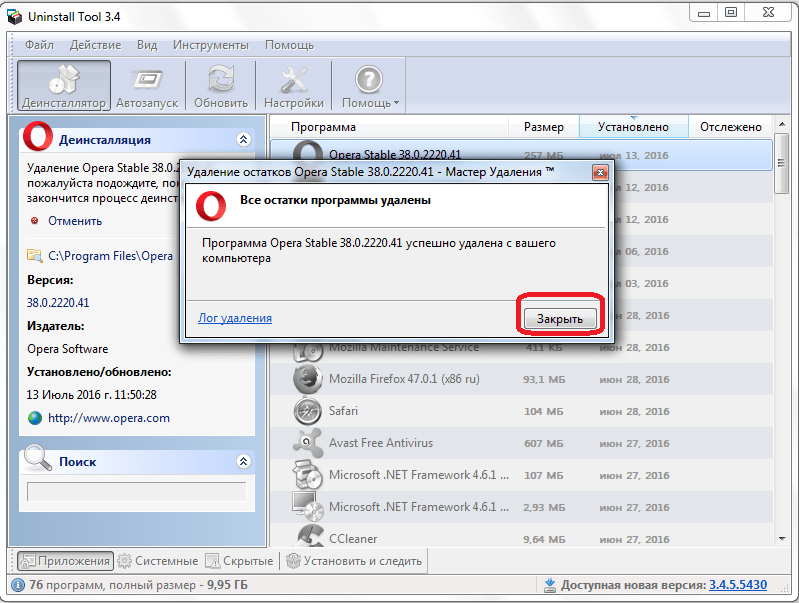This screenshot has height=603, width=799.
Task: Click the icon of the 107 МБ .NET Framework row
Action: 308,475
